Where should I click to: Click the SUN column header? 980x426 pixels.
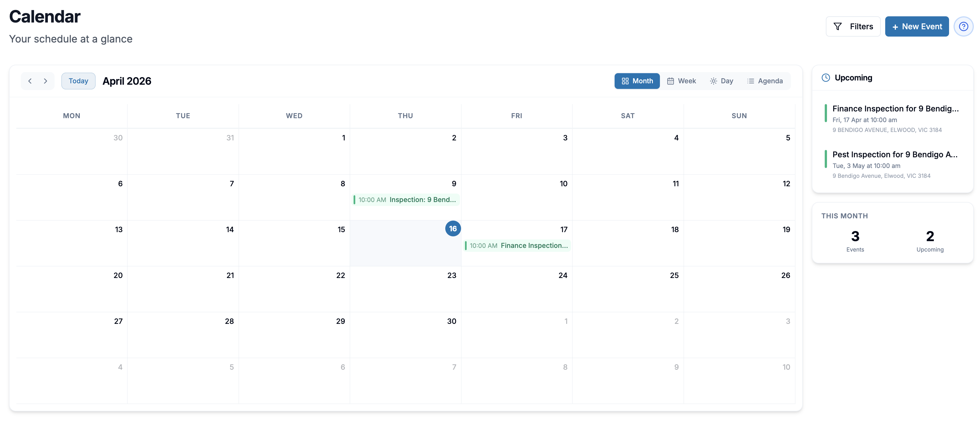(739, 116)
